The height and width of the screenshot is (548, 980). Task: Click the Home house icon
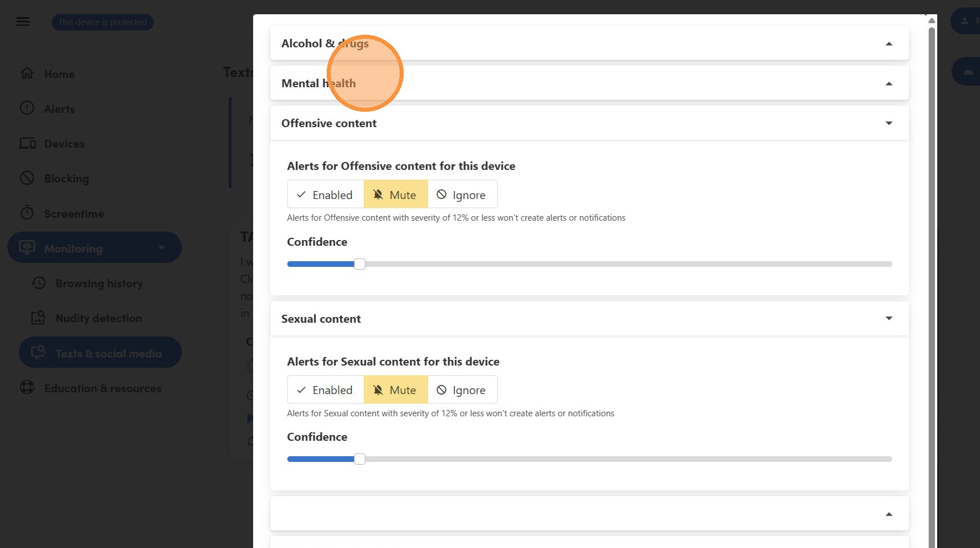(27, 74)
